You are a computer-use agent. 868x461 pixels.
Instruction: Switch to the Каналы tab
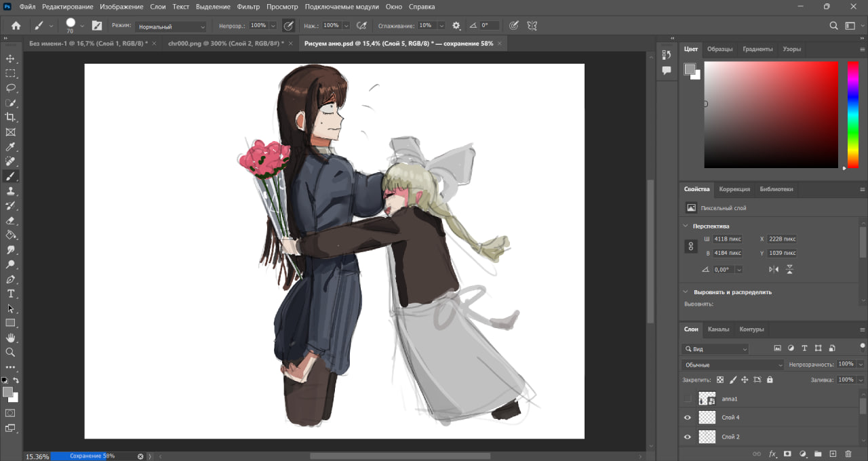tap(718, 329)
